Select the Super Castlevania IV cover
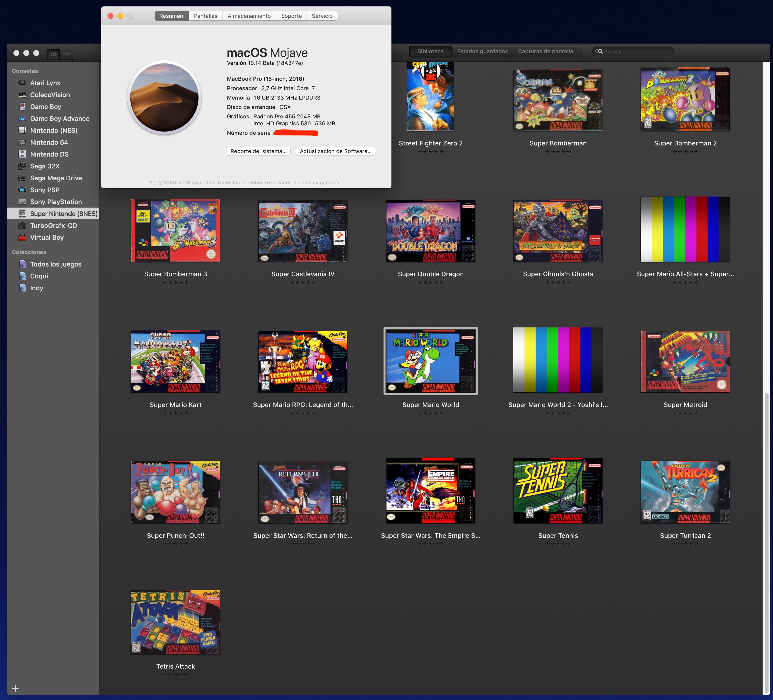773x700 pixels. point(303,231)
